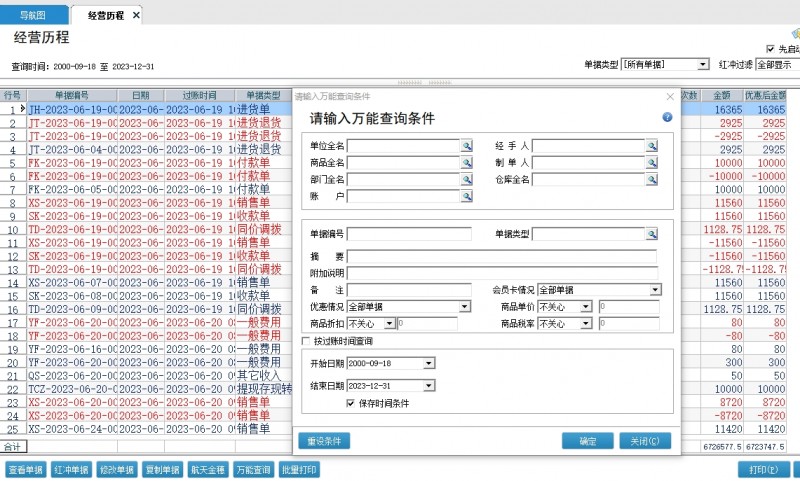This screenshot has height=481, width=800.
Task: Expand 优惠情况 dropdown
Action: pyautogui.click(x=464, y=307)
